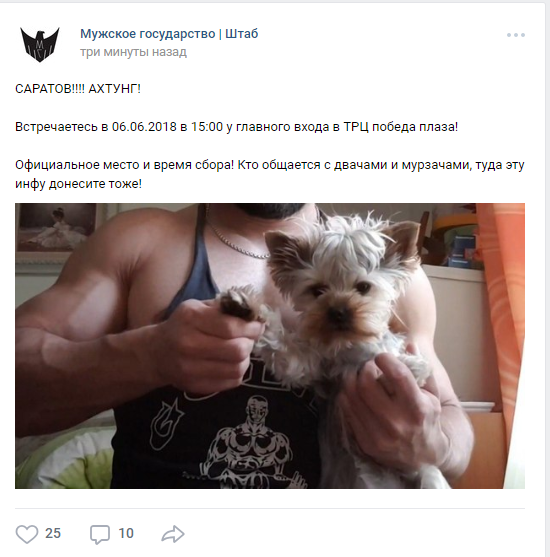Click the 'САРАТОВ!!!! АХТУНГ!' headline text

78,88
